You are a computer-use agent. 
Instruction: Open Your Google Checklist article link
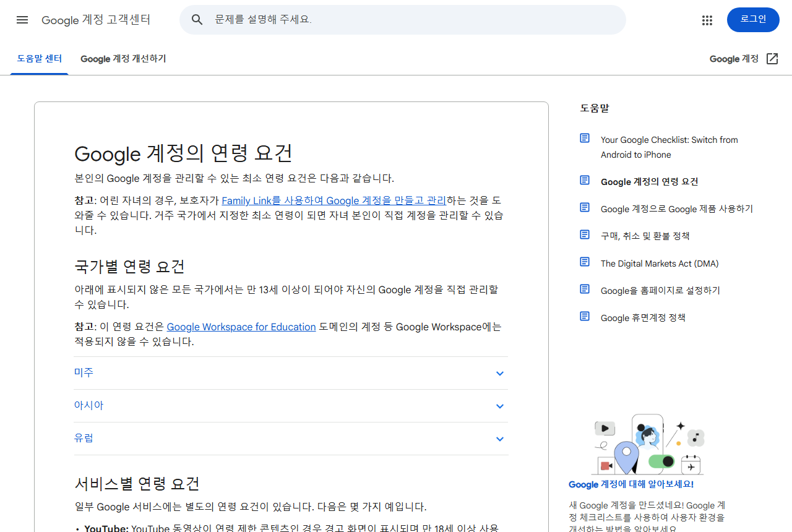(669, 147)
